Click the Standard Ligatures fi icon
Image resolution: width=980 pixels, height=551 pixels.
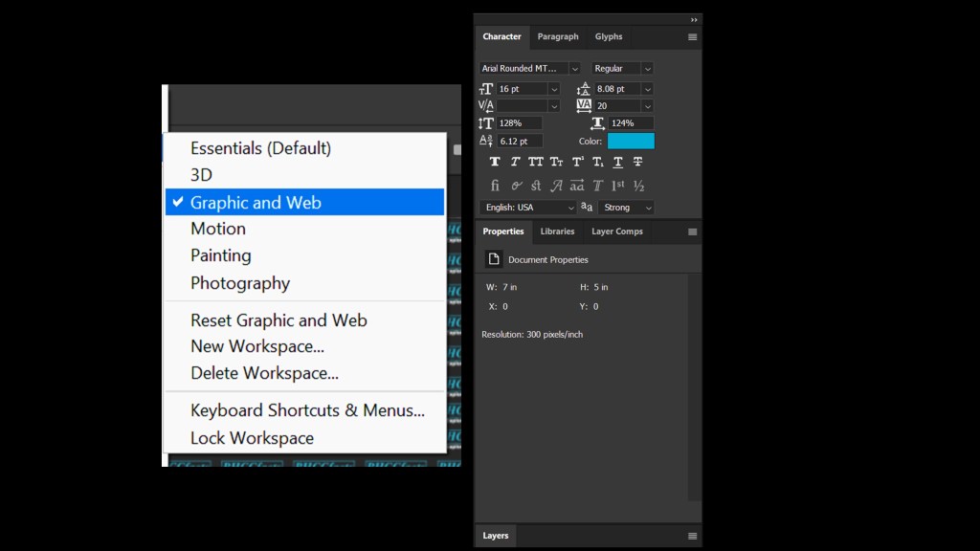click(495, 186)
